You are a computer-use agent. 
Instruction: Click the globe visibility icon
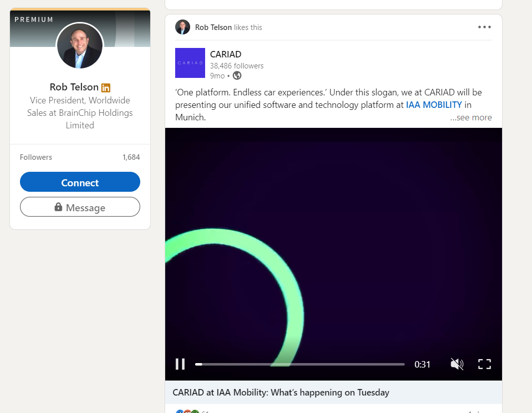click(x=237, y=75)
